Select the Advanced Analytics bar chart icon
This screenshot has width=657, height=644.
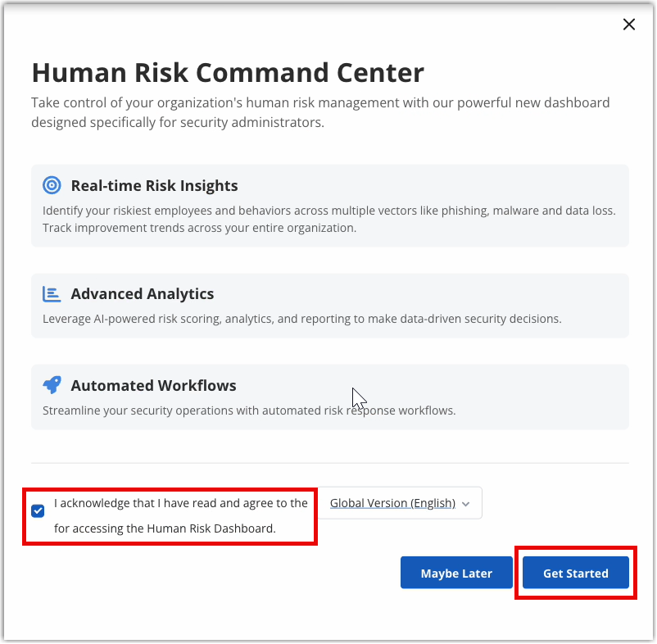coord(52,293)
